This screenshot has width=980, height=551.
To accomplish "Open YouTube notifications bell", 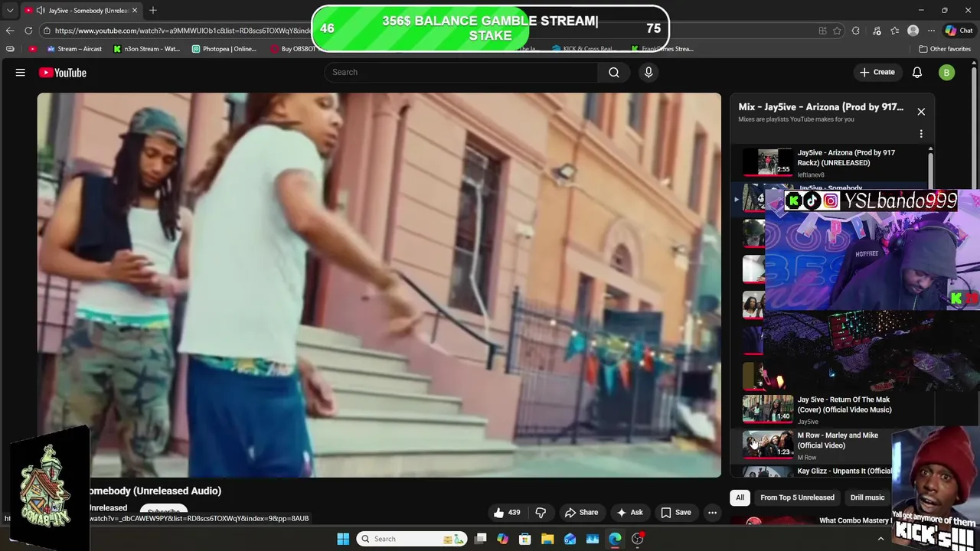I will click(x=917, y=73).
